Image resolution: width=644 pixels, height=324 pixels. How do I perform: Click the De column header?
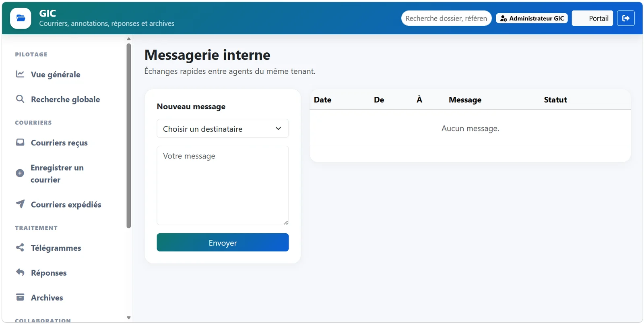tap(379, 100)
